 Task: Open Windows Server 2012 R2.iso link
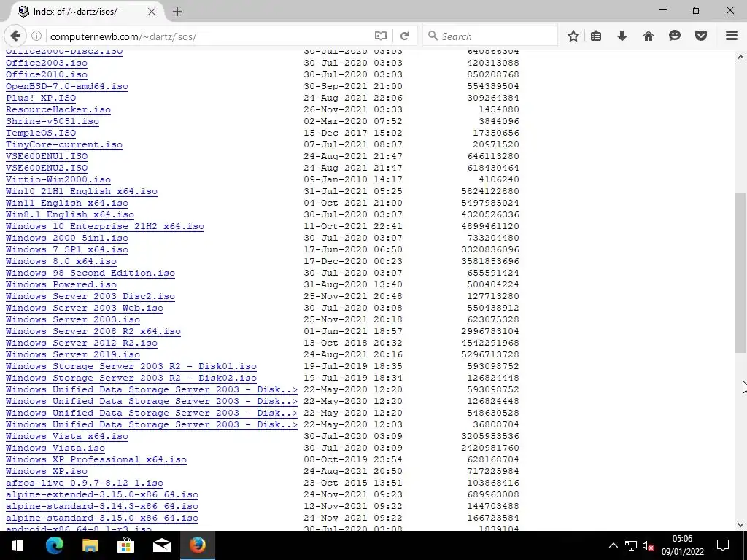click(x=82, y=343)
